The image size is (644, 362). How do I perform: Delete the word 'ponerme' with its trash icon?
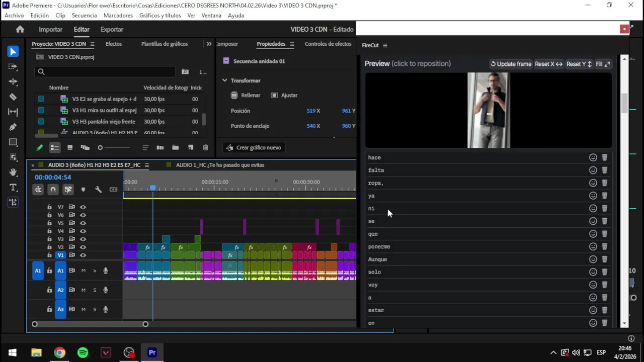605,246
